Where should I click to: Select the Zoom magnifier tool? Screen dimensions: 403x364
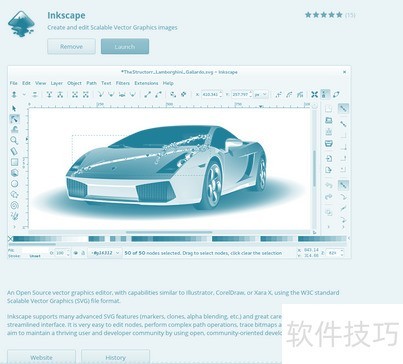14,140
